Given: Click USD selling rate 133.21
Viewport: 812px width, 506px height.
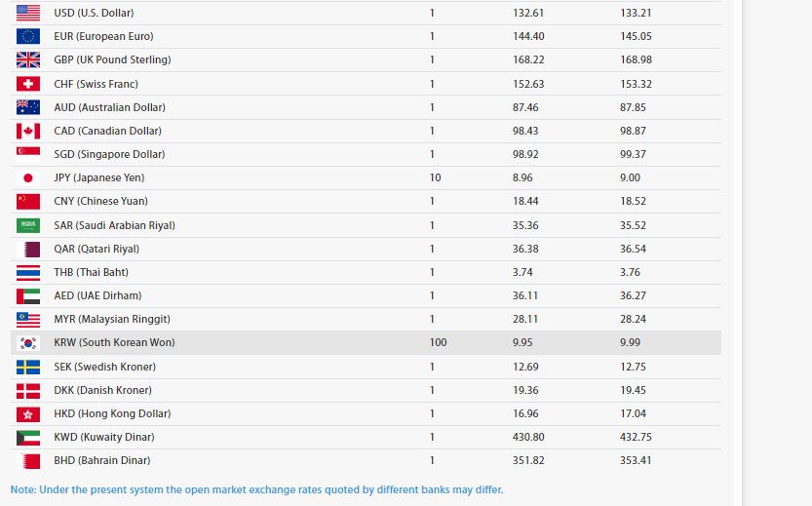Looking at the screenshot, I should 635,13.
